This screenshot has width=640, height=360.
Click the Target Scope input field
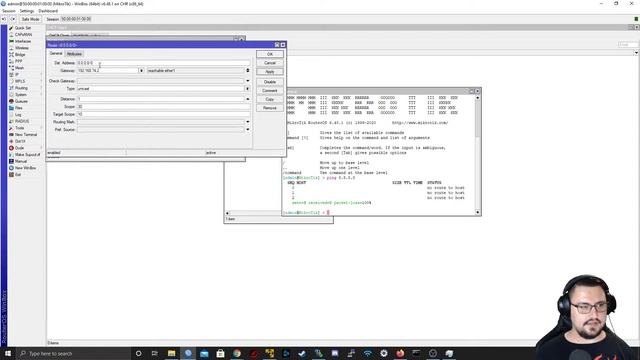coord(163,114)
